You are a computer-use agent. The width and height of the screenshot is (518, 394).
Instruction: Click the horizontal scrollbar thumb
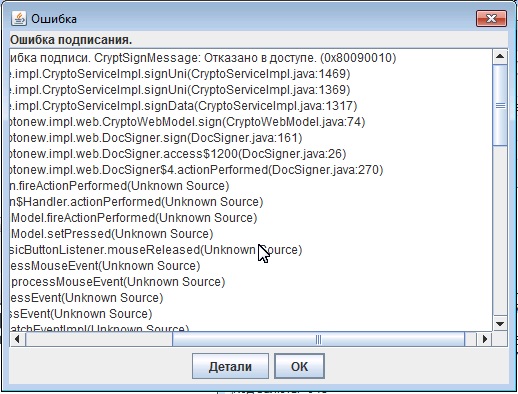click(x=318, y=339)
